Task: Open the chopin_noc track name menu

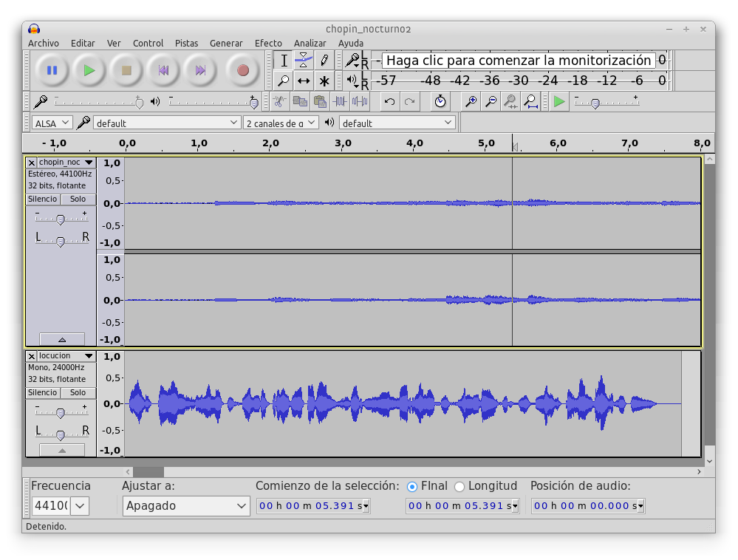Action: coord(66,163)
